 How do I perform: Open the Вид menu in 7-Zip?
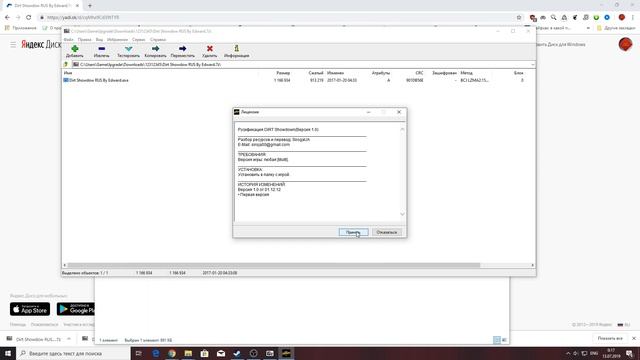99,40
